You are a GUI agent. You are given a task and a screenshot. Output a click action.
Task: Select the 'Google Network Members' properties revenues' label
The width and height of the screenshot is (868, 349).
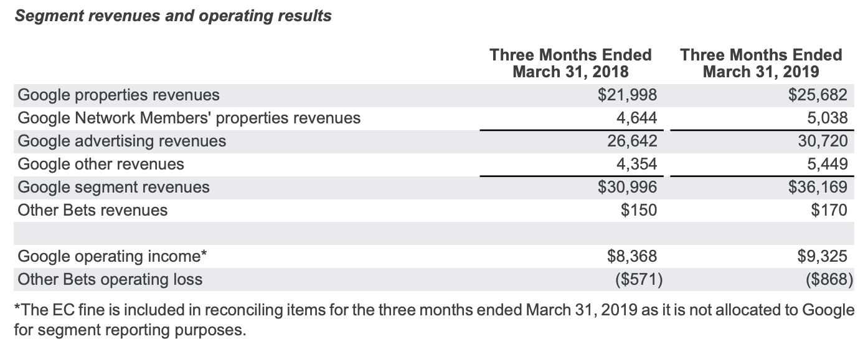point(189,118)
